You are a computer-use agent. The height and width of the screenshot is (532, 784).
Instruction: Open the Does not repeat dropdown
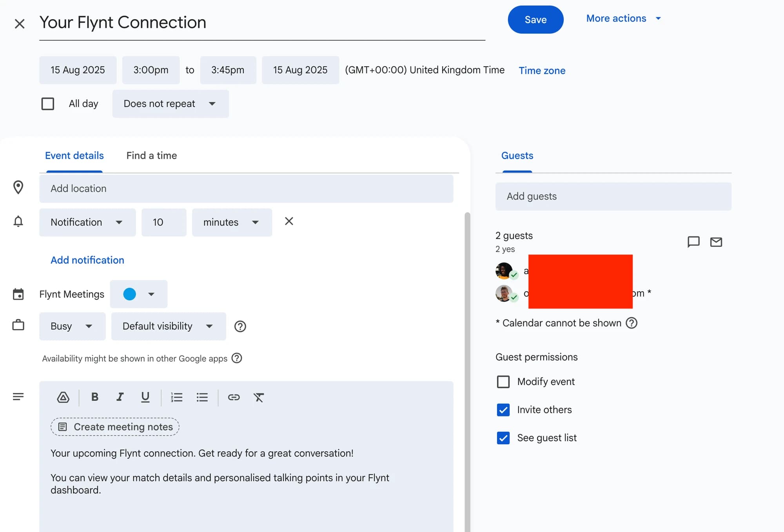170,104
